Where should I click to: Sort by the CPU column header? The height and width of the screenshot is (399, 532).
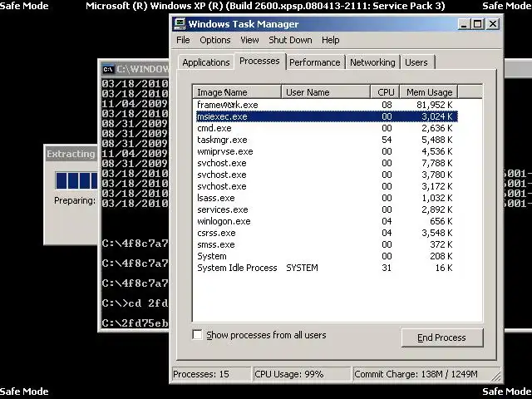[x=385, y=92]
